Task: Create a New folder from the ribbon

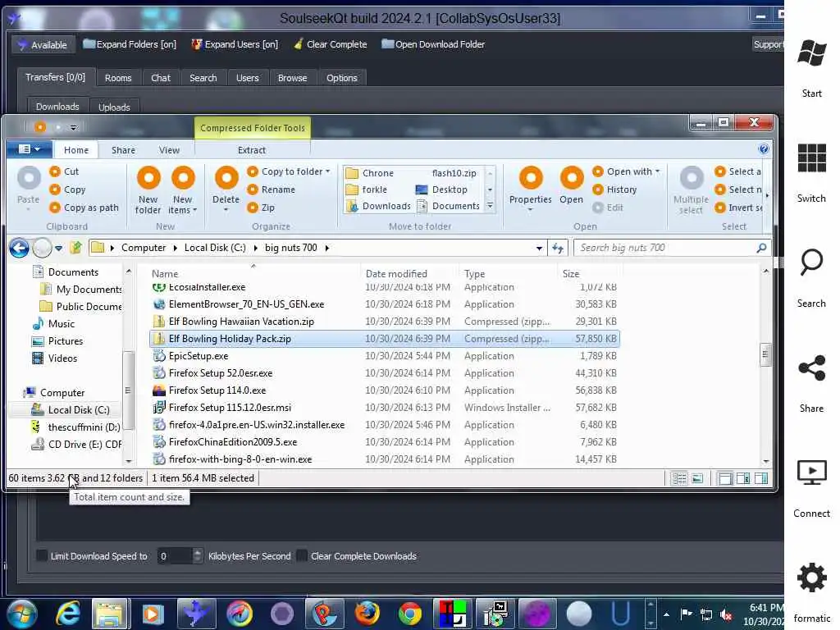Action: (x=148, y=190)
